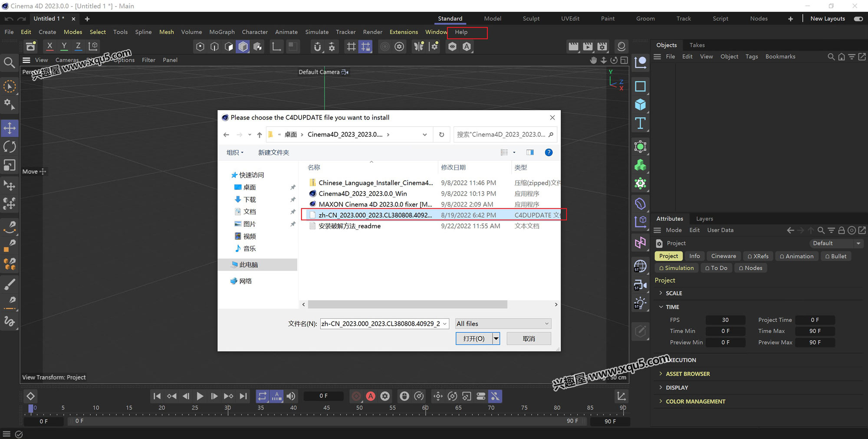Select the Rotate tool in left toolbar
Image resolution: width=868 pixels, height=439 pixels.
coord(10,147)
